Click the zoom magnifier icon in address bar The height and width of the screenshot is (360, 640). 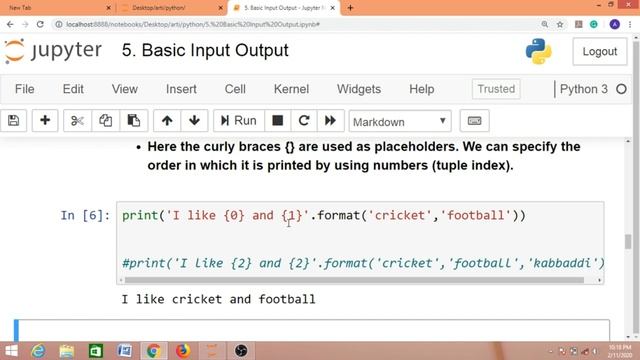point(544,24)
